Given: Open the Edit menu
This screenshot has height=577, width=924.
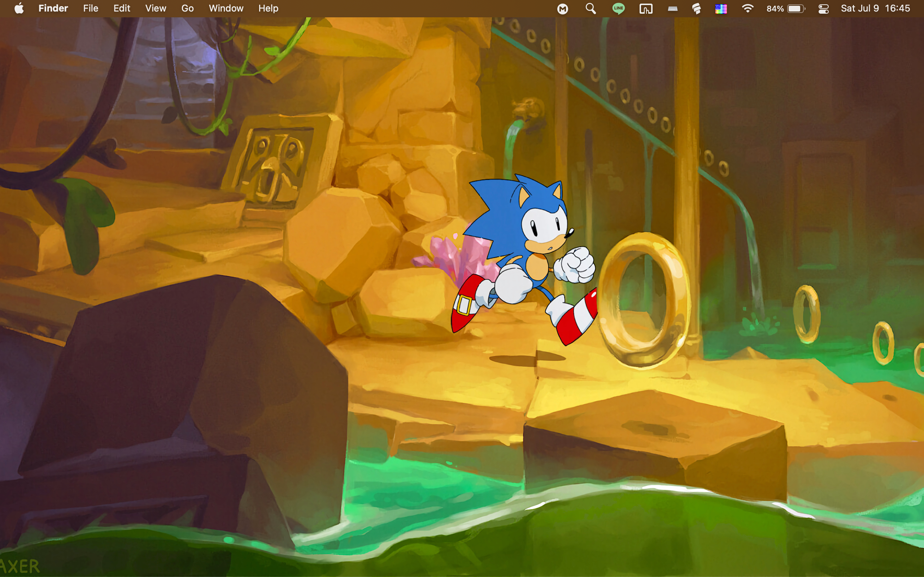Looking at the screenshot, I should pyautogui.click(x=121, y=8).
